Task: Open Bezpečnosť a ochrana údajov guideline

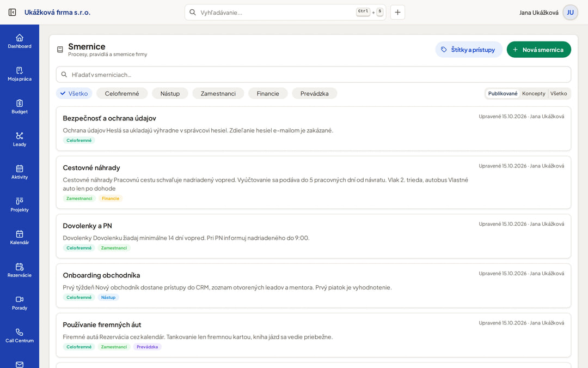Action: click(x=314, y=129)
